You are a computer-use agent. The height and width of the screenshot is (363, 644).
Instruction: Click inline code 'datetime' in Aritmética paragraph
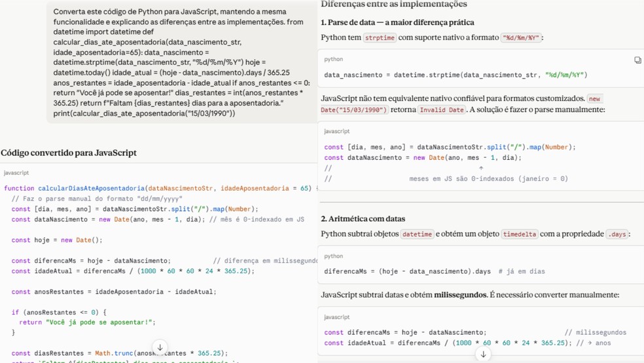point(417,235)
